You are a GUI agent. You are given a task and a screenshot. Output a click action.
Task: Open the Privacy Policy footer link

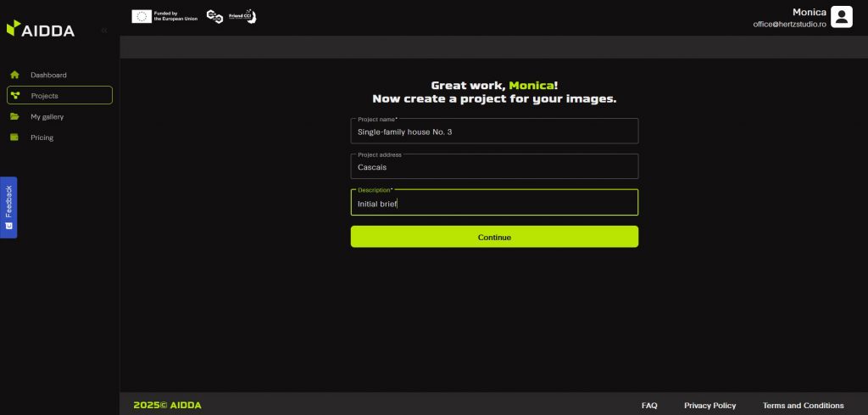pyautogui.click(x=709, y=406)
